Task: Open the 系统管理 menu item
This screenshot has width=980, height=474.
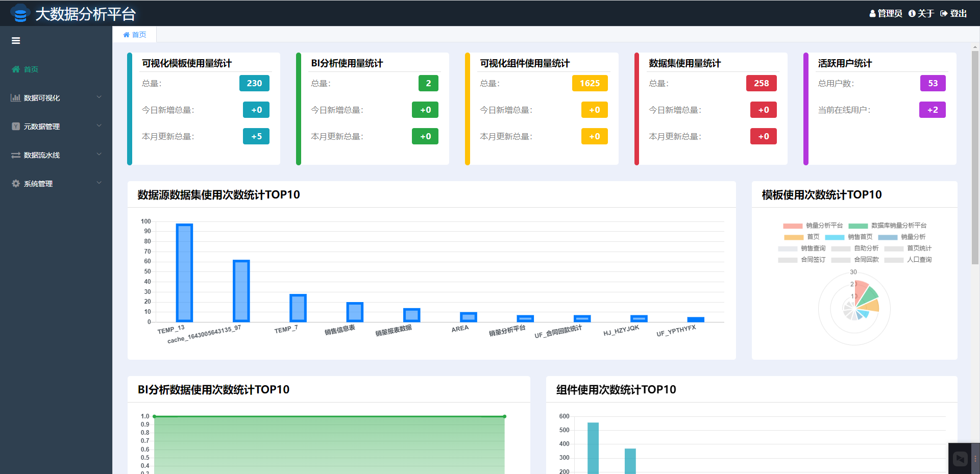Action: [x=56, y=183]
